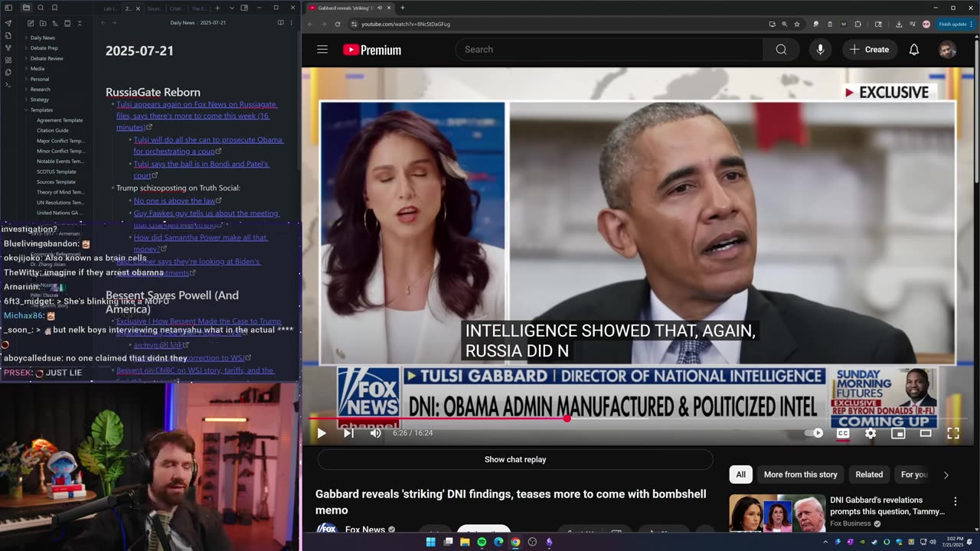Screen dimensions: 980x551
Task: Open Obsidian graph view ribbon icon
Action: tap(8, 47)
